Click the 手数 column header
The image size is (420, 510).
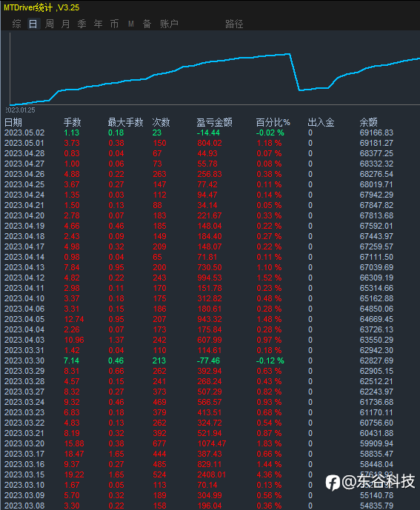click(73, 122)
